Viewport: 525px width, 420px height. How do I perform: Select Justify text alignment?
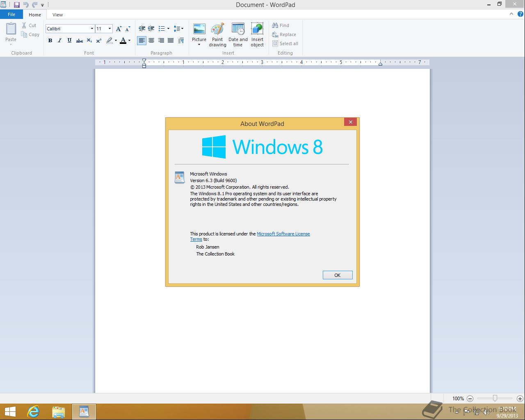[171, 41]
